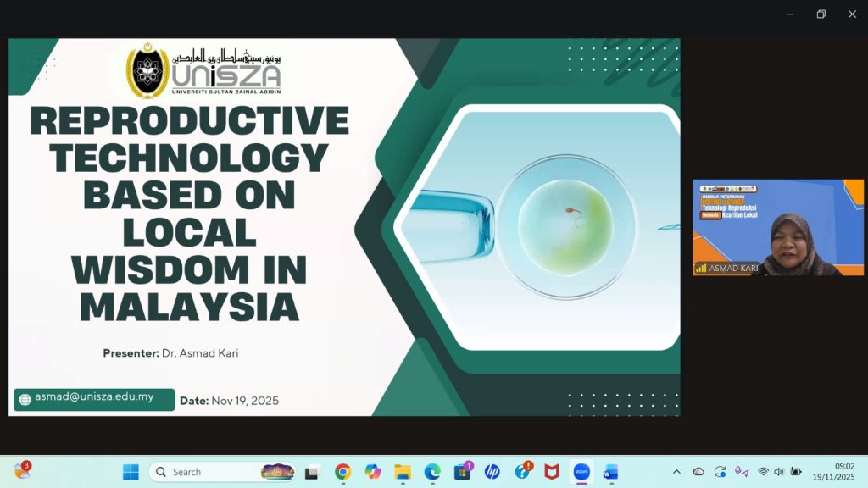Click the asmad@unisza.edu.my email link
Screen dimensions: 868x488
pos(94,397)
